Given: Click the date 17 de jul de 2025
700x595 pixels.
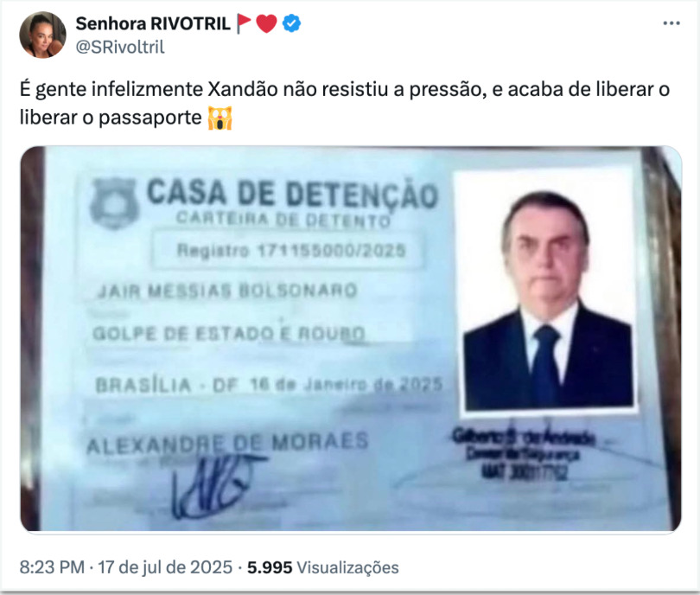Looking at the screenshot, I should 165,567.
